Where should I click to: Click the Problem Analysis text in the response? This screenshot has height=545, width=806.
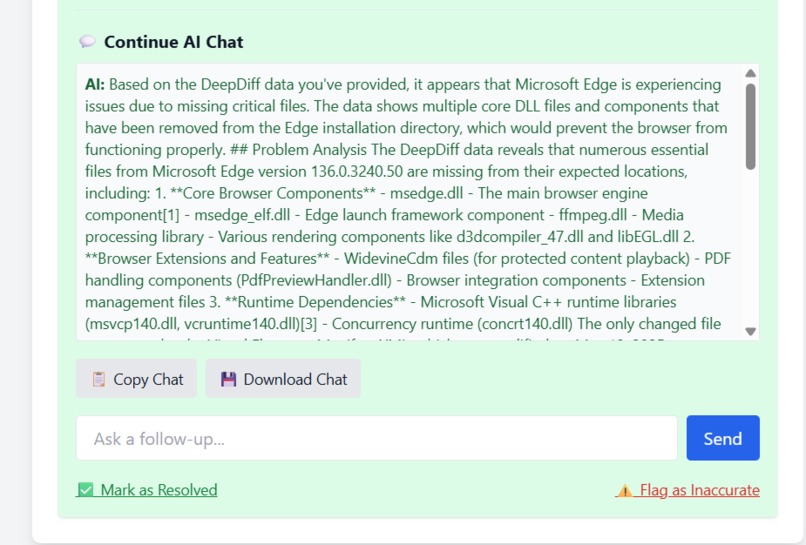point(309,150)
